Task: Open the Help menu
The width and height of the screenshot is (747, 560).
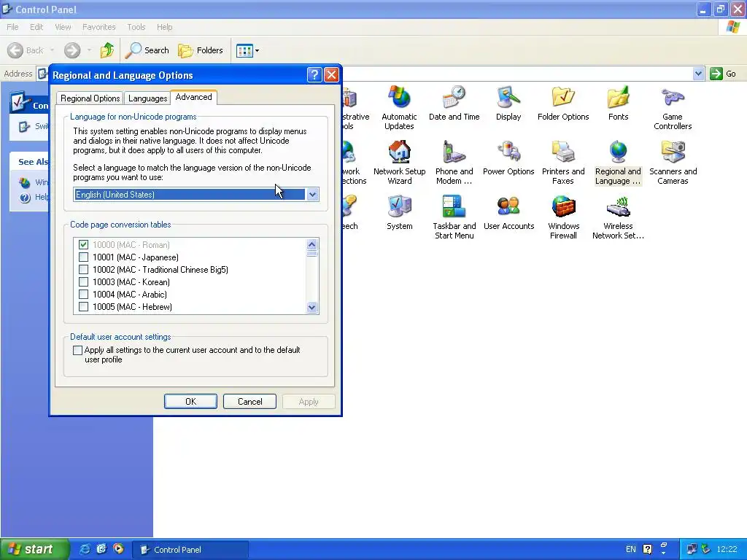Action: (164, 27)
